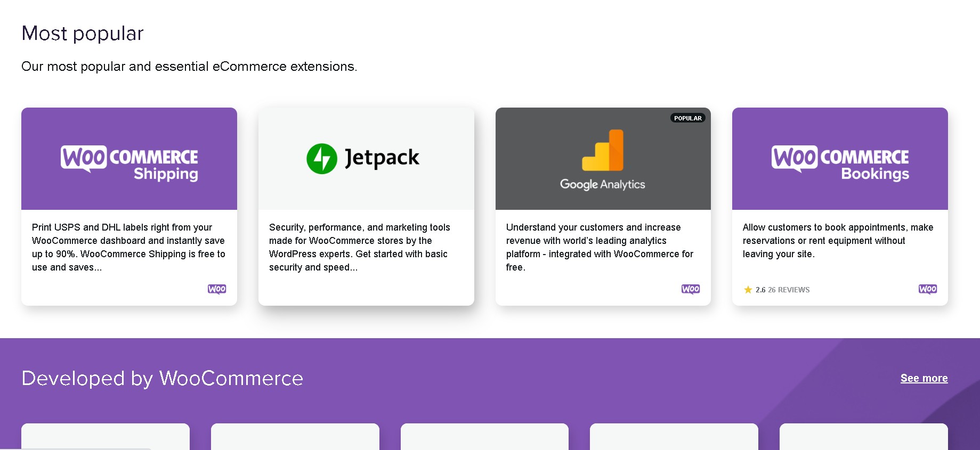Select the WooCommerce Shipping description text
This screenshot has width=980, height=450.
tap(128, 247)
